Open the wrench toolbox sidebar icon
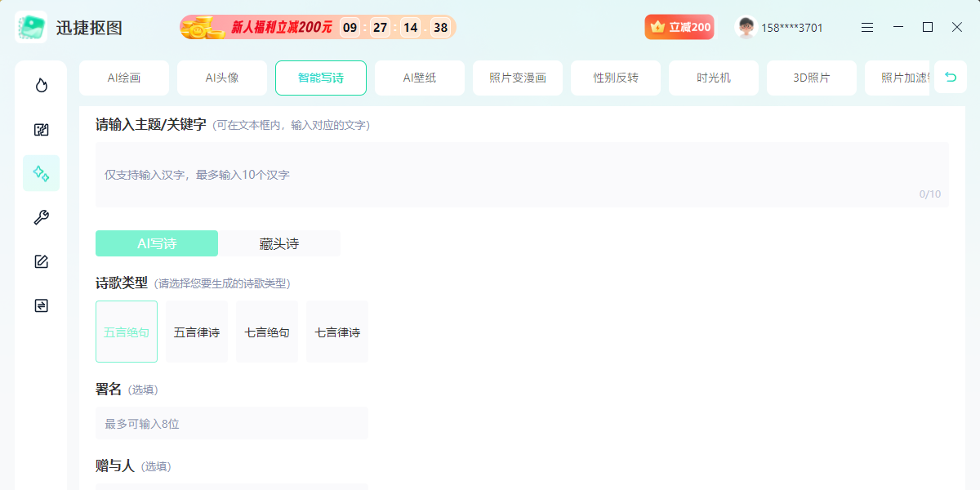Screen dimensions: 980x490 41,217
